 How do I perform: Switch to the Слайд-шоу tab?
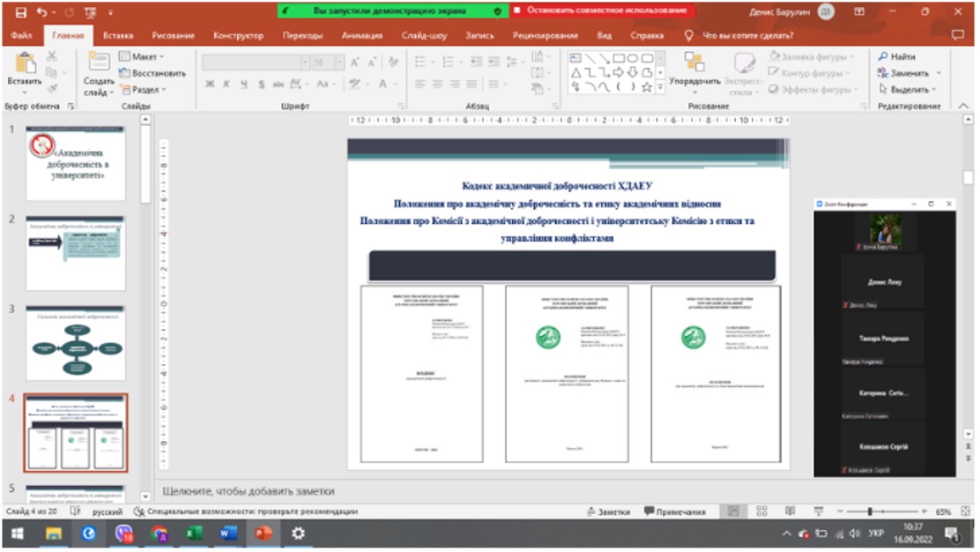coord(425,35)
